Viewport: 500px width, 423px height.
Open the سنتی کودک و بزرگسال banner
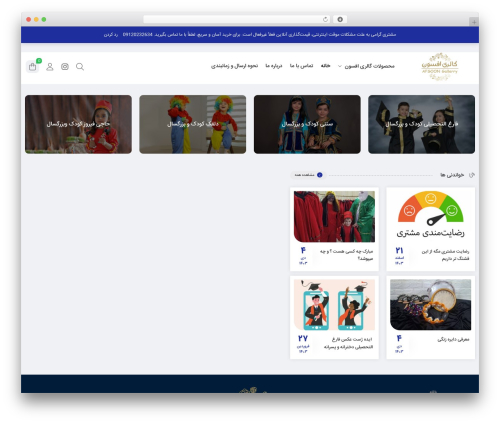[x=307, y=124]
